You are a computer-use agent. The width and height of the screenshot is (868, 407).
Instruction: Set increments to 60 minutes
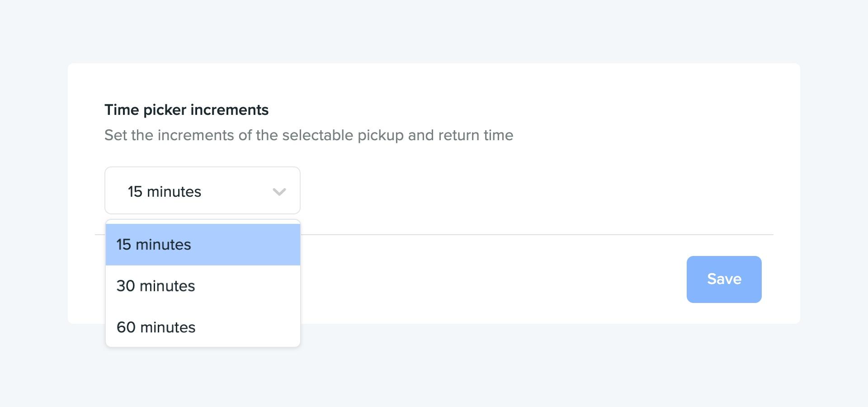[x=203, y=327]
